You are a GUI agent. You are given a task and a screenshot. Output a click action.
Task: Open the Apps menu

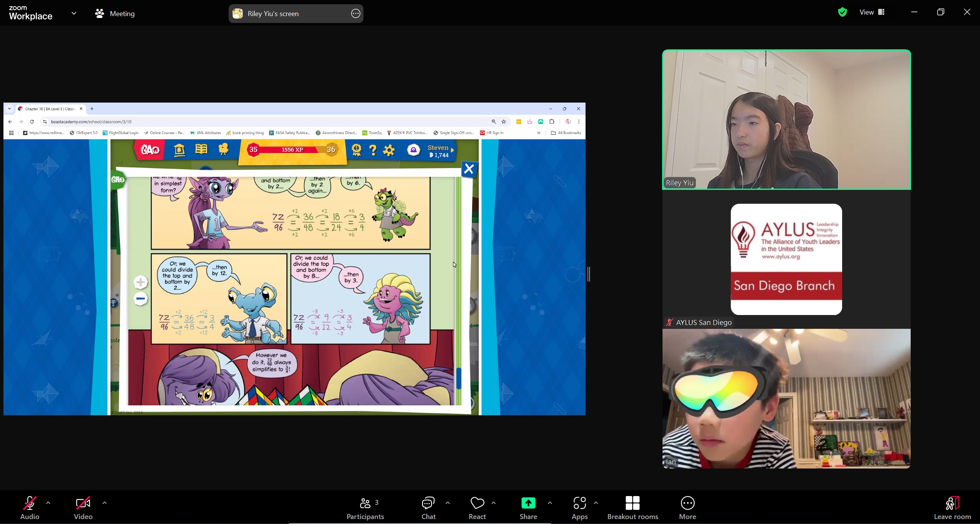tap(579, 508)
